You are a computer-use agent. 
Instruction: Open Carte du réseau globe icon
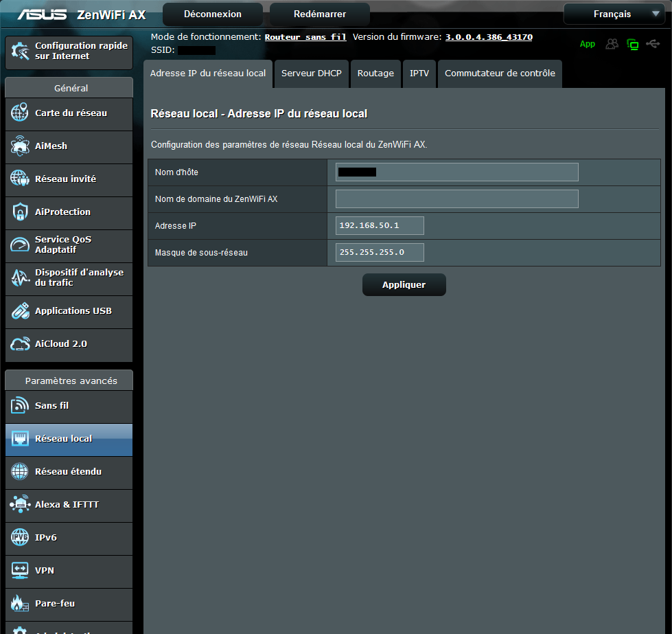click(20, 113)
